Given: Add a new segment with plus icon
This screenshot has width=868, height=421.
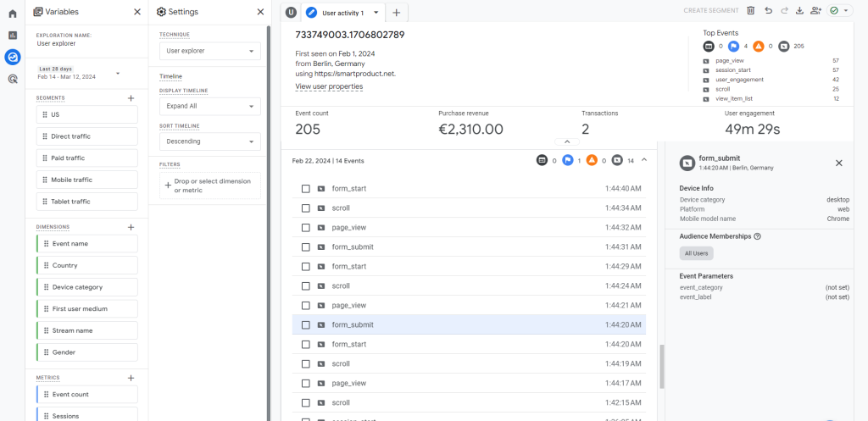Looking at the screenshot, I should [131, 98].
